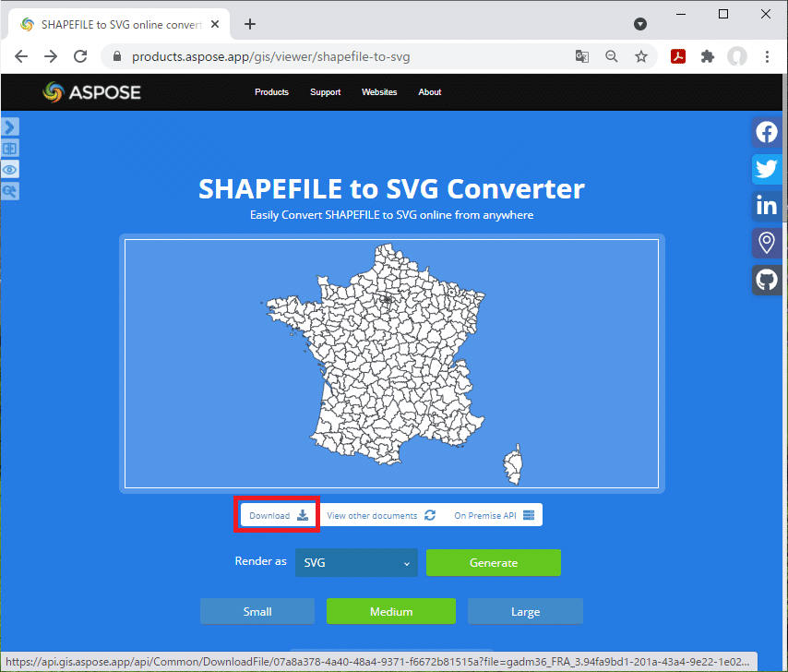Open the Adobe Acrobat extension icon

678,56
